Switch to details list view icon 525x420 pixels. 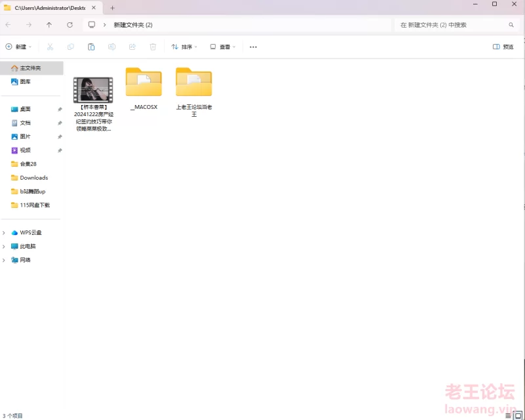508,415
